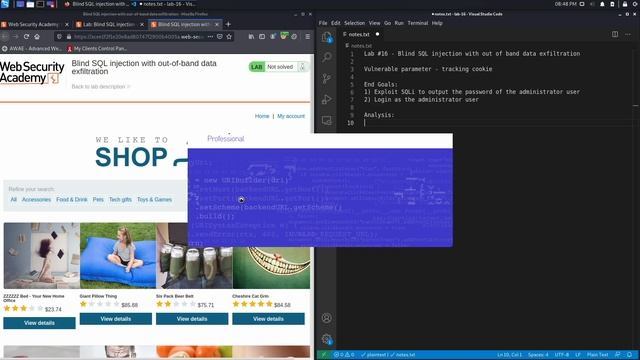The image size is (640, 360).
Task: Open a new Firefox tab
Action: click(x=228, y=24)
